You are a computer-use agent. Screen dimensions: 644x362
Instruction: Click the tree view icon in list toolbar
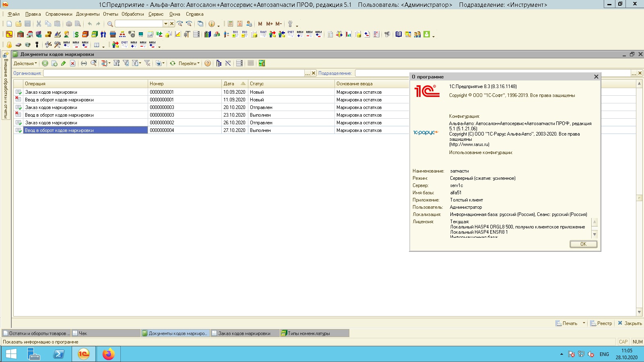(x=219, y=63)
